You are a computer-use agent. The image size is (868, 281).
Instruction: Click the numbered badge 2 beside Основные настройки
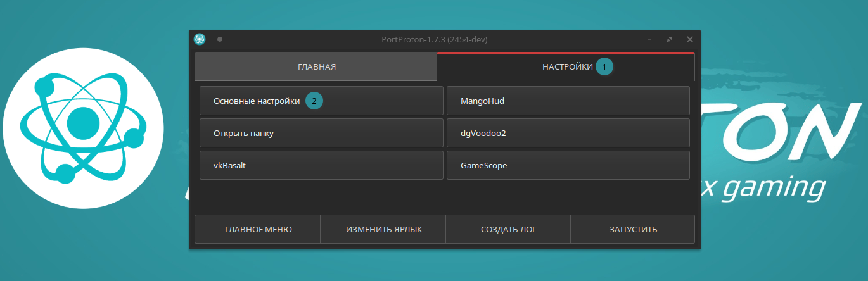coord(314,101)
